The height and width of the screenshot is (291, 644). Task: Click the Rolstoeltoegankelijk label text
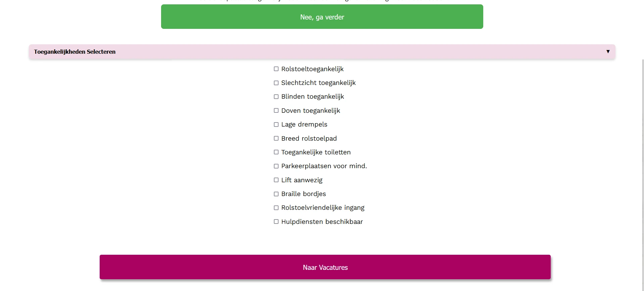click(312, 69)
